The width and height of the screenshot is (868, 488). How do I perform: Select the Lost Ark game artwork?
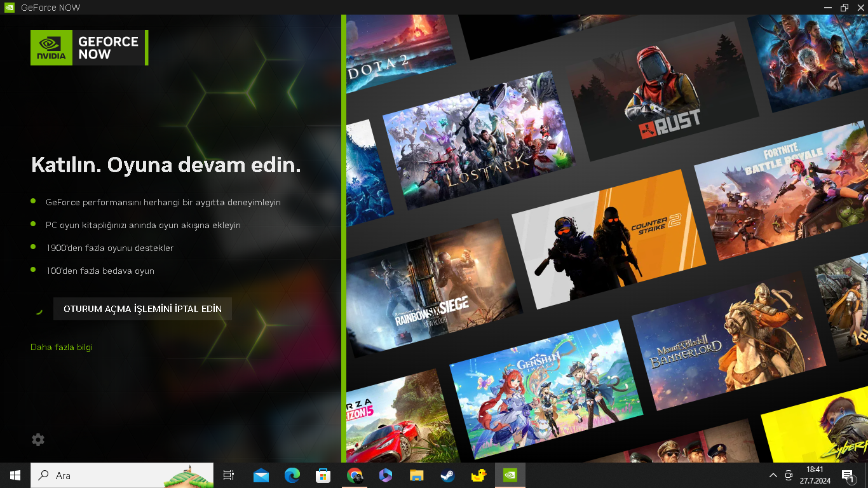pyautogui.click(x=478, y=140)
